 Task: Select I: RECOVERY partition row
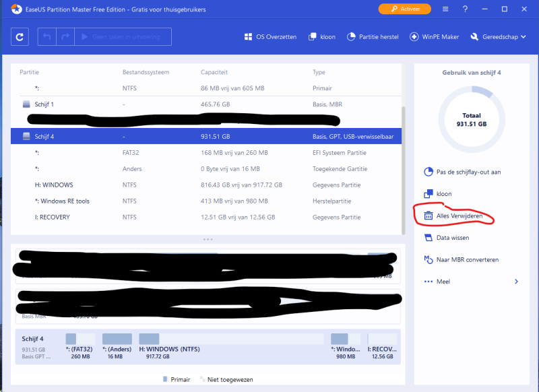pos(206,217)
